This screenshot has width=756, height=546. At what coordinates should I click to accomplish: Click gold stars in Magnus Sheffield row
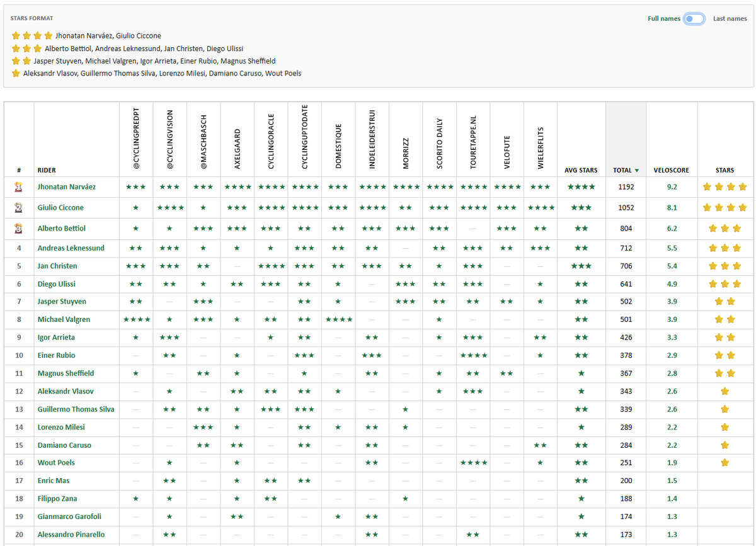[x=725, y=373]
